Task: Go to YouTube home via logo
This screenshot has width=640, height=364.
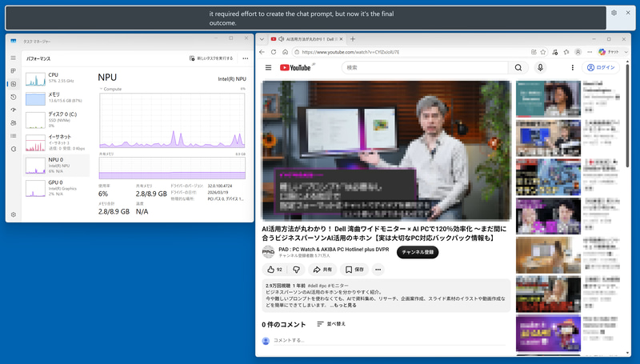Action: [x=295, y=68]
